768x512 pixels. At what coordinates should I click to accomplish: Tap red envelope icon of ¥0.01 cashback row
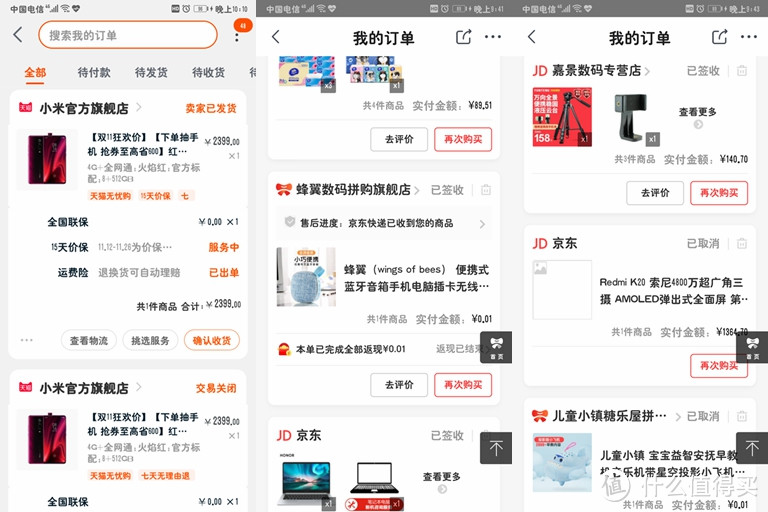coord(284,349)
